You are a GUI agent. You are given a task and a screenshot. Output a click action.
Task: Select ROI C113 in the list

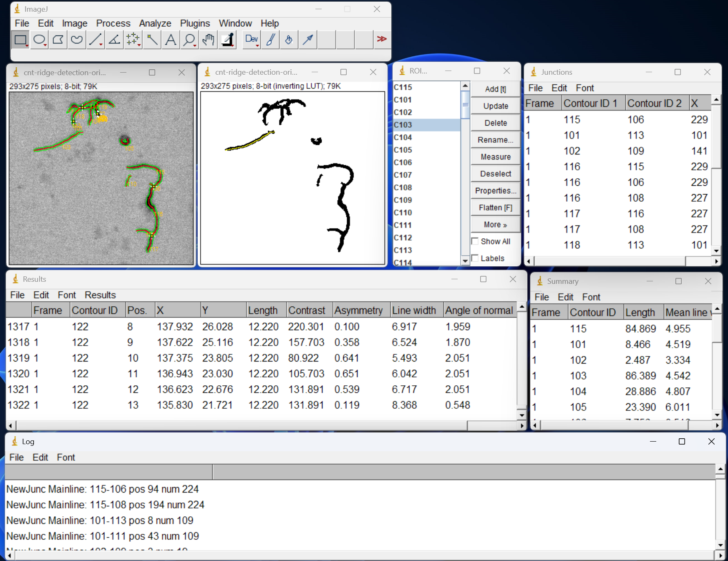[x=426, y=250]
